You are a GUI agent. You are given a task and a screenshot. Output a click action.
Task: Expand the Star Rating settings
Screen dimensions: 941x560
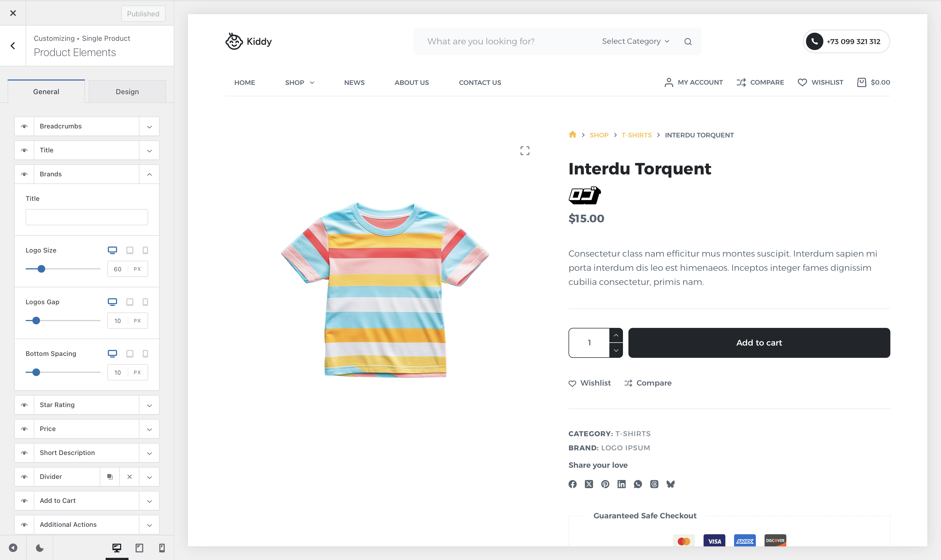pos(149,405)
